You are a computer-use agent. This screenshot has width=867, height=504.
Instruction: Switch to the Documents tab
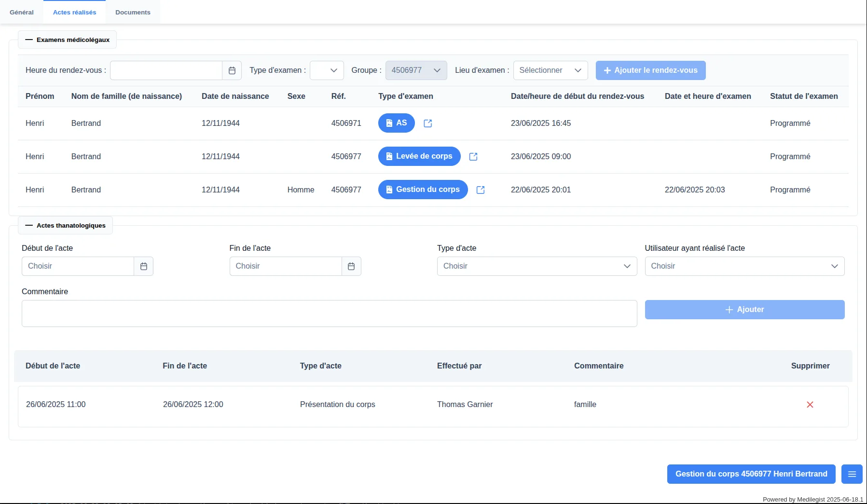pyautogui.click(x=133, y=13)
